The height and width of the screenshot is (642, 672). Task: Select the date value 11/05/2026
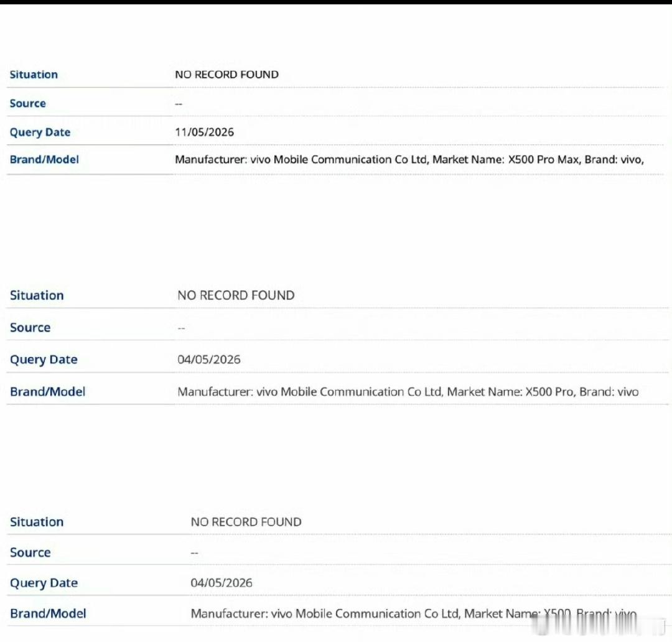[205, 132]
